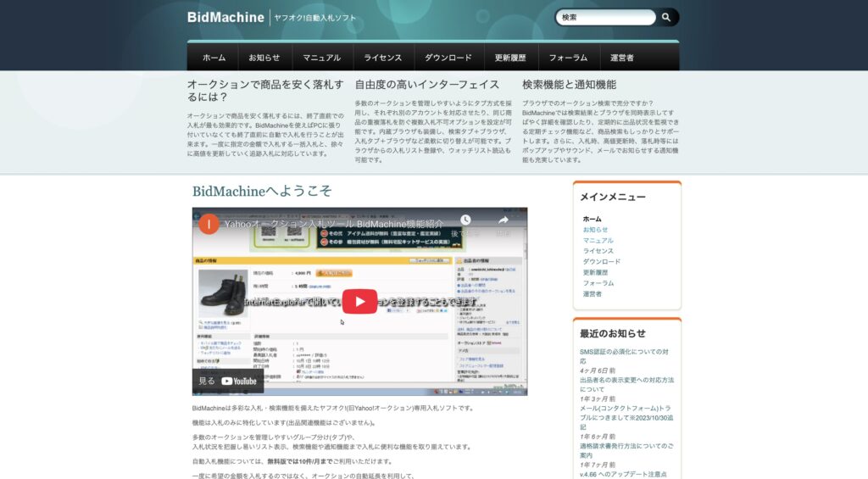Open お知らせ in top navigation bar
The width and height of the screenshot is (868, 479).
point(264,58)
